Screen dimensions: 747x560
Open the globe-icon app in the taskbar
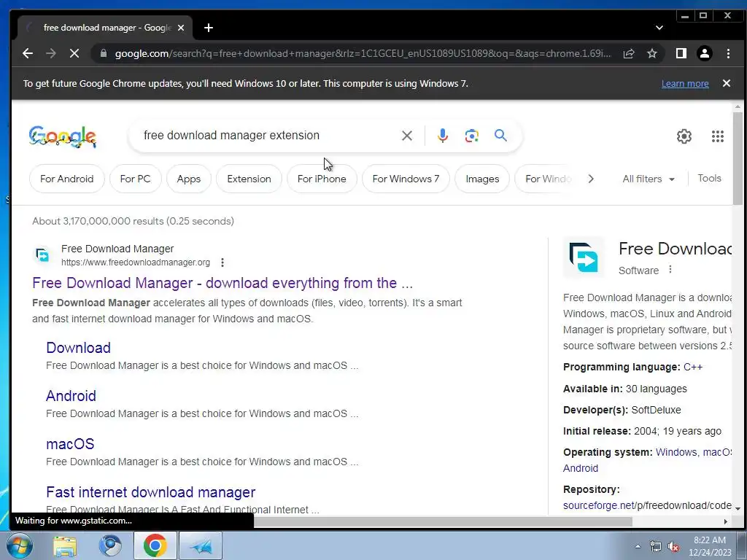click(x=110, y=545)
